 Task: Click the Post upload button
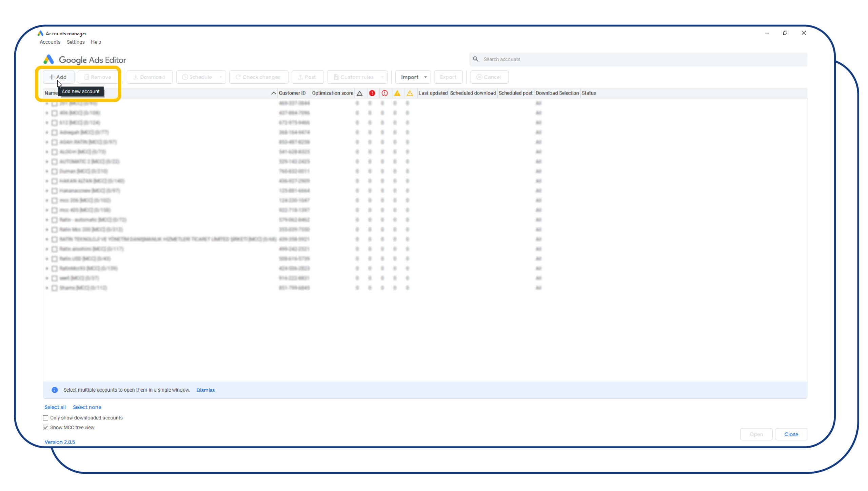307,77
